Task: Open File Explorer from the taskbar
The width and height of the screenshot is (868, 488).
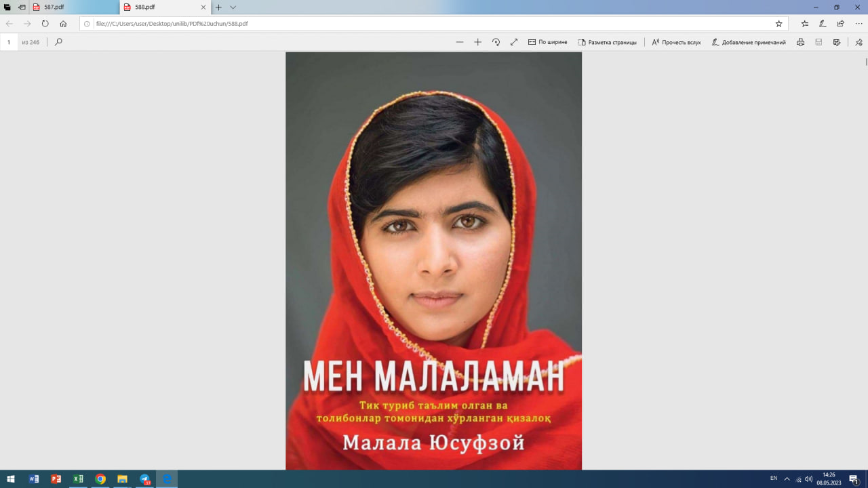Action: 122,480
